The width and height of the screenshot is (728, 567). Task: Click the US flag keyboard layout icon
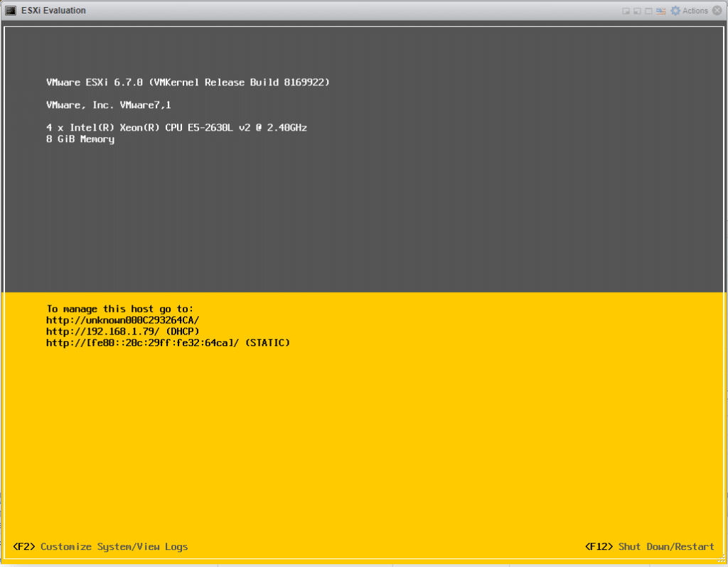click(x=660, y=11)
